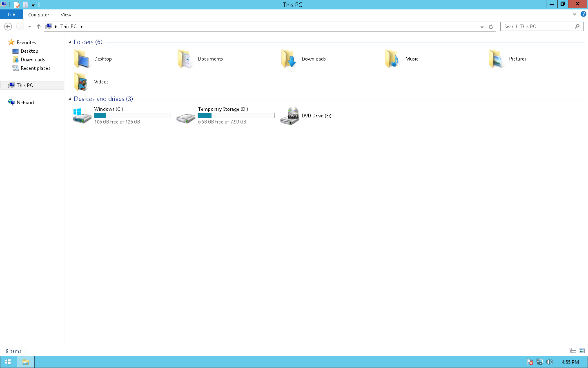
Task: Click the File menu button
Action: pos(11,14)
